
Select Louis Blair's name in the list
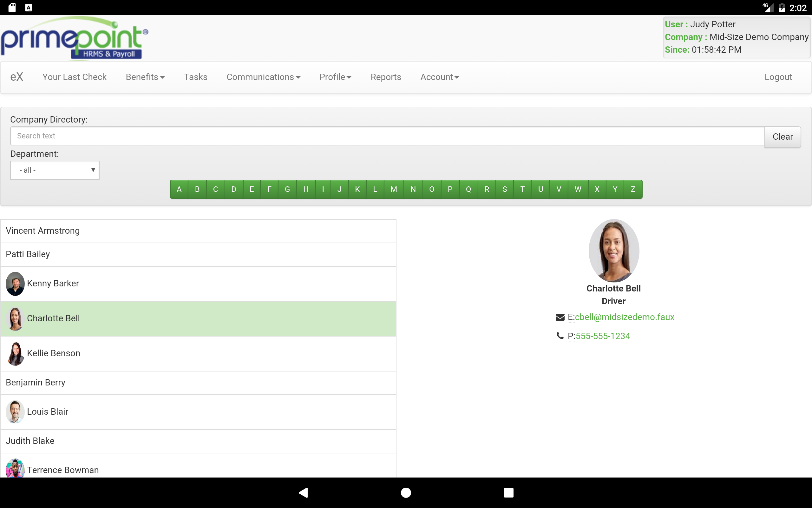pos(48,412)
